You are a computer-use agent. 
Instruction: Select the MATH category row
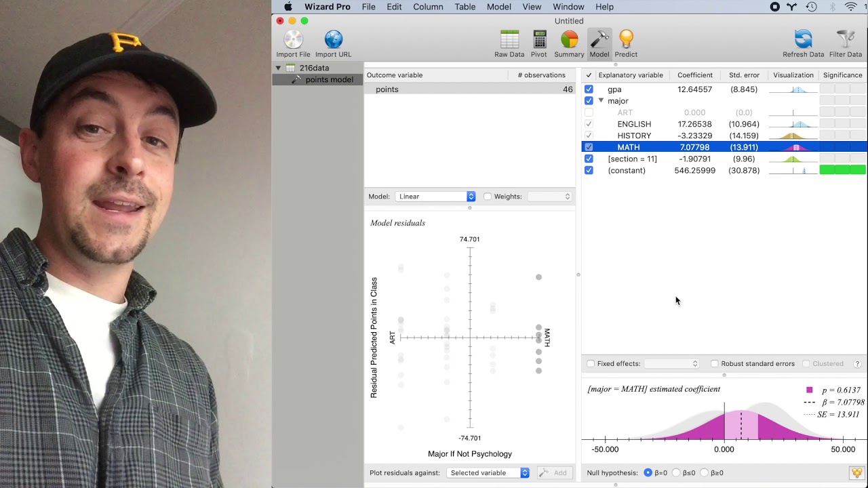724,147
